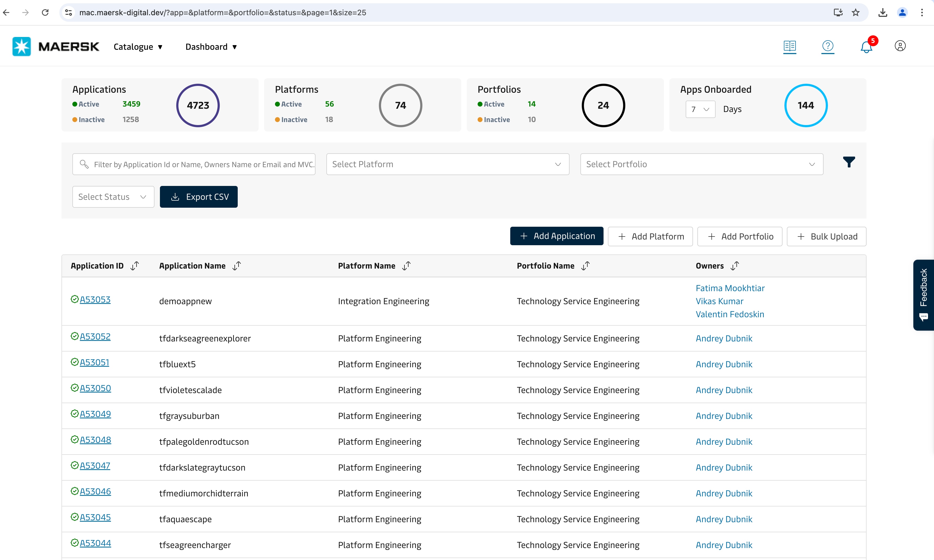Click the 144 apps onboarded circle
Viewport: 934px width, 560px height.
806,105
